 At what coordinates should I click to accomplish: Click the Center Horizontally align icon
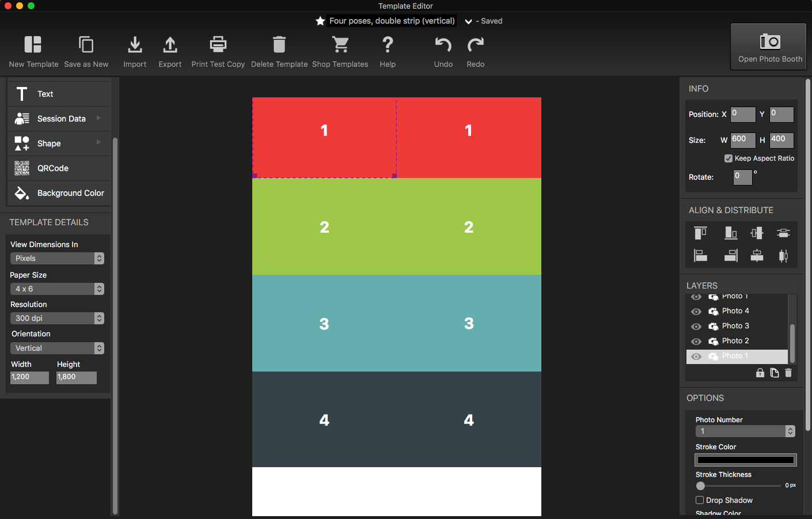(x=757, y=256)
